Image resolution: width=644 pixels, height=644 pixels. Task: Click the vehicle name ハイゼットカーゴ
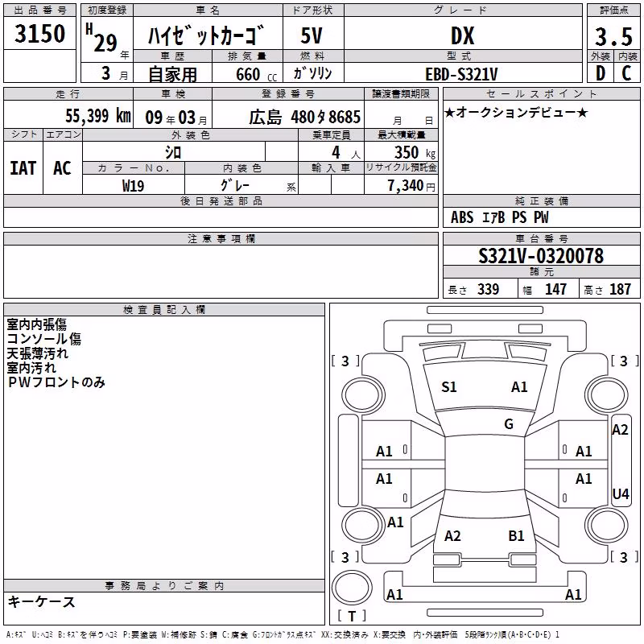click(x=206, y=35)
